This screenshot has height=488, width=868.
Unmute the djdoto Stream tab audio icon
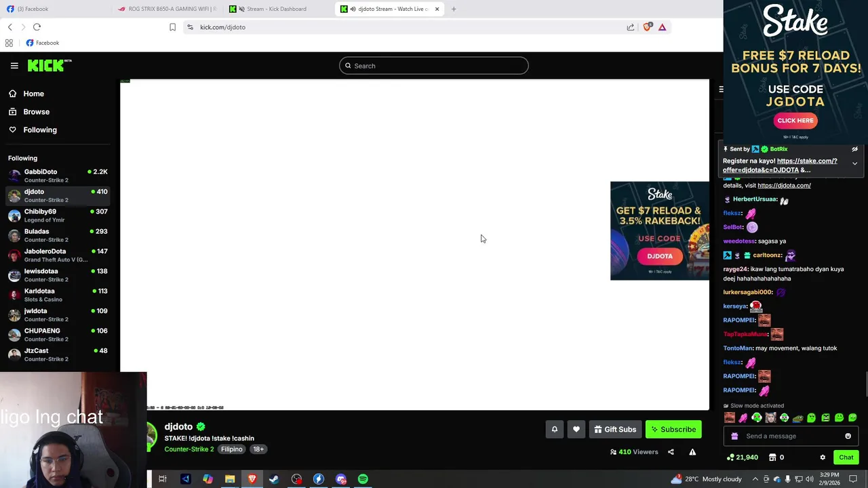[x=353, y=9]
